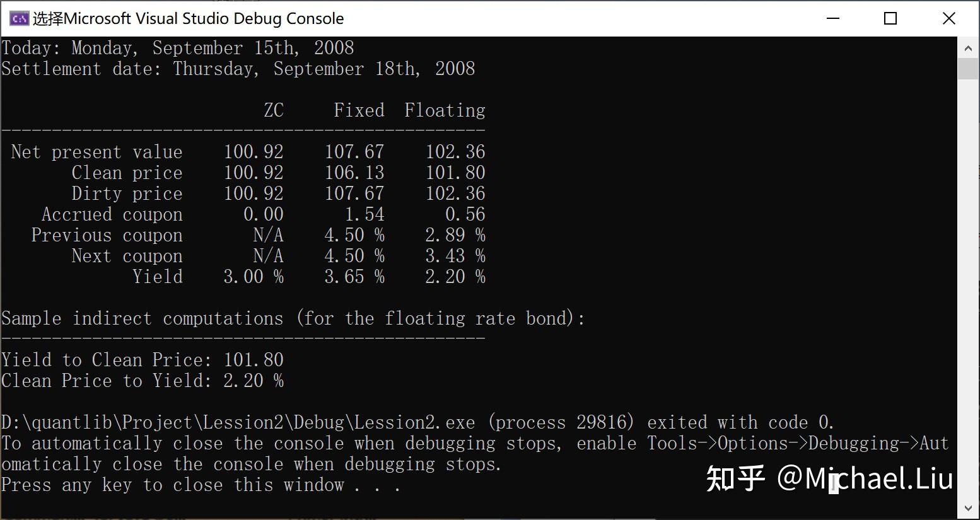Click the scrollbar down arrow
The height and width of the screenshot is (520, 980).
point(968,508)
